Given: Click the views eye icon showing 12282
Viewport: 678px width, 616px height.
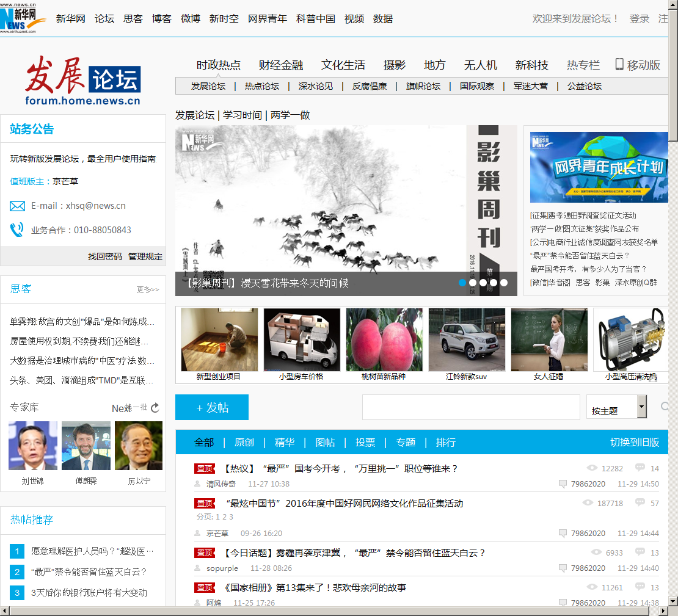Looking at the screenshot, I should (591, 468).
